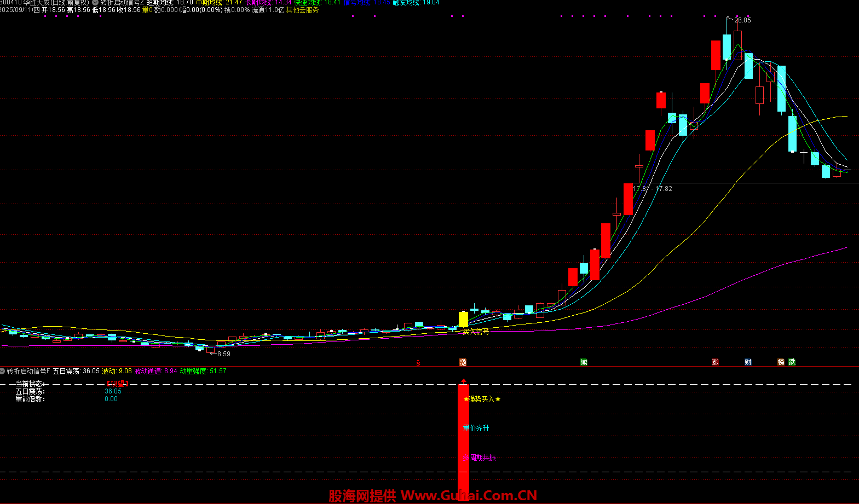
Task: Click the 快速均线 18.41 legend value
Action: click(318, 3)
